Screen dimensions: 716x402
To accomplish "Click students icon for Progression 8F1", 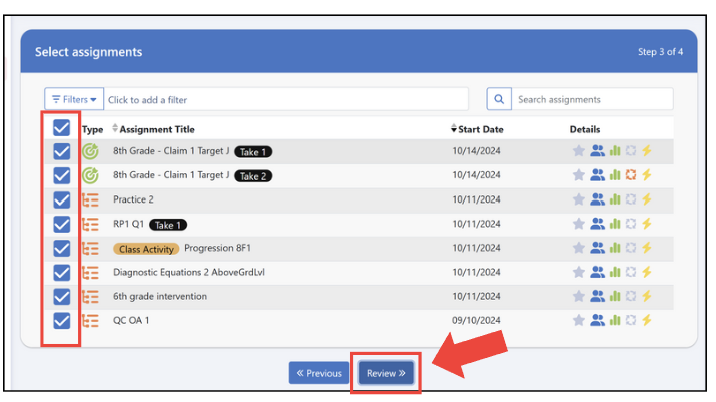I will pyautogui.click(x=597, y=248).
